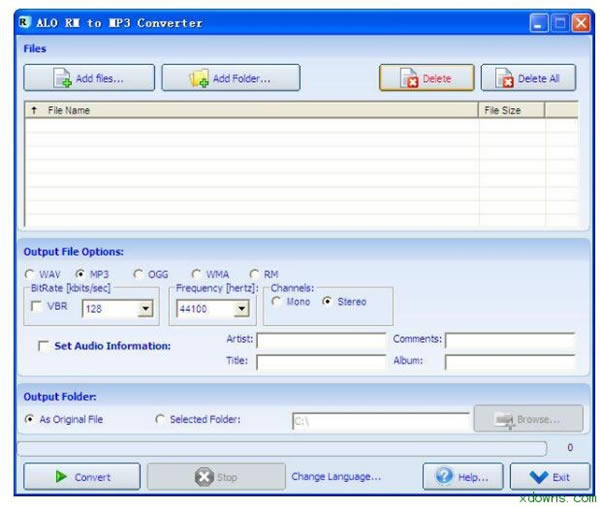Viewport: 600px width, 506px height.
Task: Click the sort arrow column header
Action: [x=34, y=110]
